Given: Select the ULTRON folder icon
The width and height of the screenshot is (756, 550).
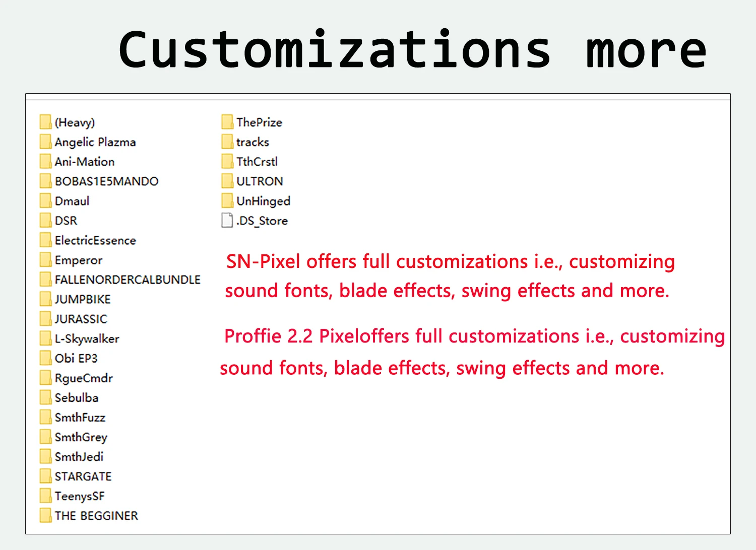Looking at the screenshot, I should [x=227, y=181].
